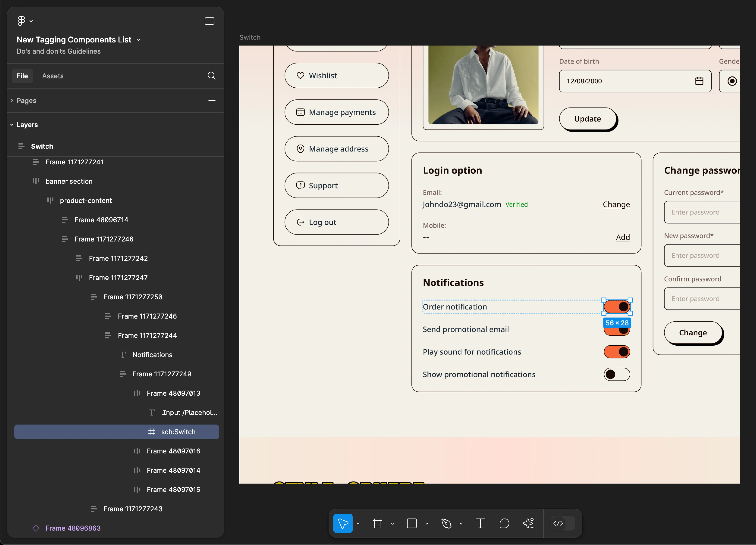Click the Manage payments button
The height and width of the screenshot is (545, 756).
tap(336, 112)
